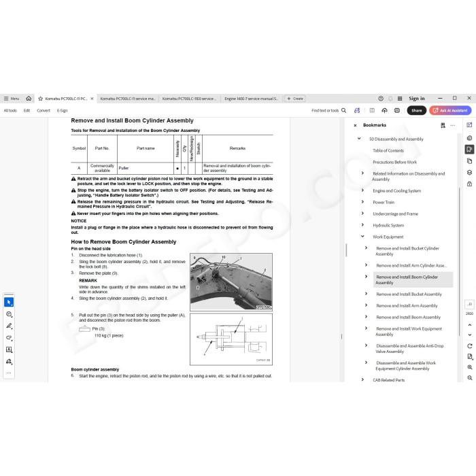This screenshot has height=476, width=476.
Task: Click the AI link/generate icon next to search
Action: tap(357, 110)
